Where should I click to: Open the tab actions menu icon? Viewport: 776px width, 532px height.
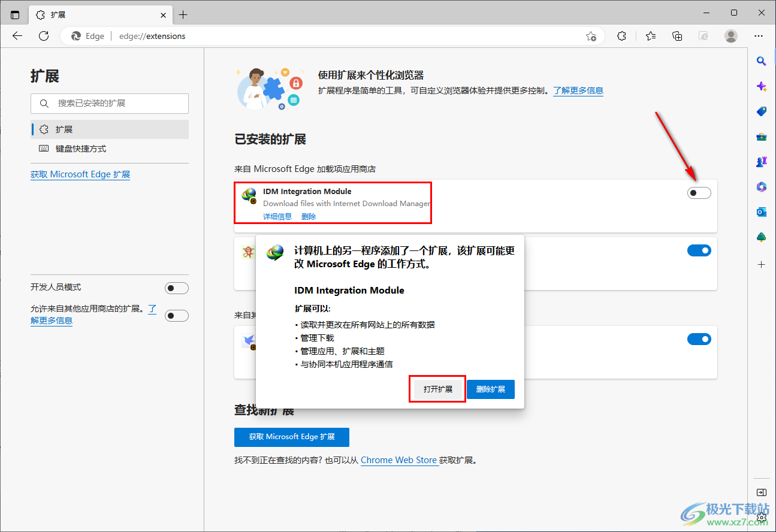(x=15, y=14)
